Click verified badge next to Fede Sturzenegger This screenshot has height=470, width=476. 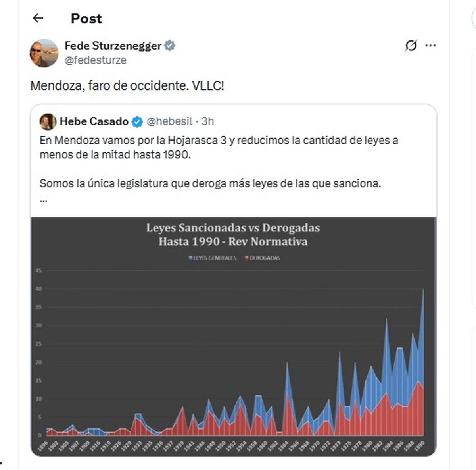pos(170,46)
